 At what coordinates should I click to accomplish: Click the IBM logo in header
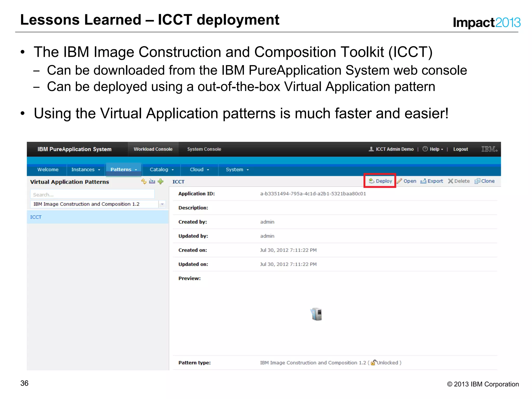tap(489, 149)
